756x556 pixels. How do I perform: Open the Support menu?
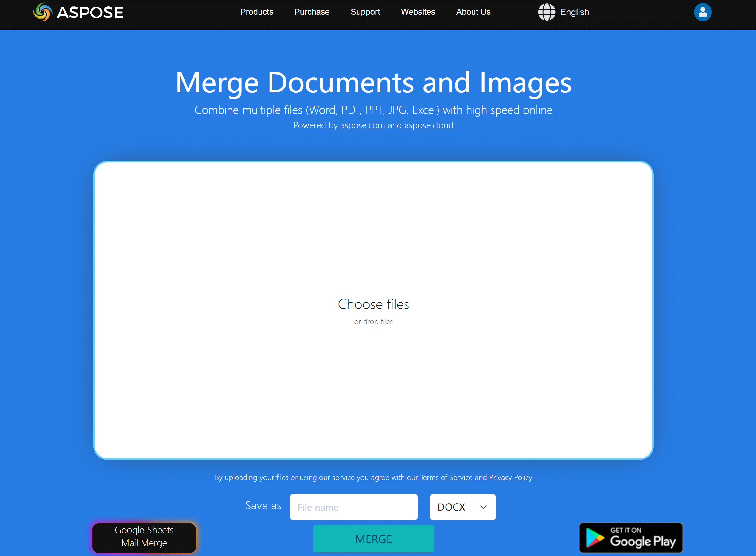pos(365,12)
